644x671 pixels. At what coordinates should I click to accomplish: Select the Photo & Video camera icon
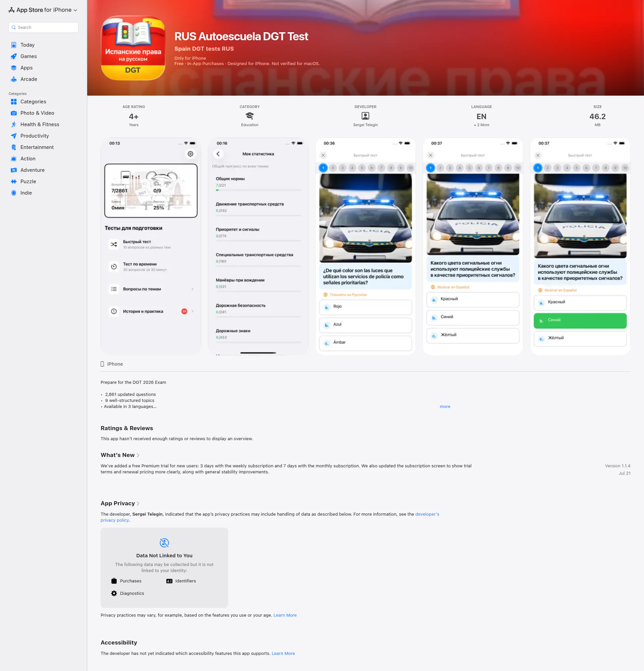pyautogui.click(x=14, y=113)
